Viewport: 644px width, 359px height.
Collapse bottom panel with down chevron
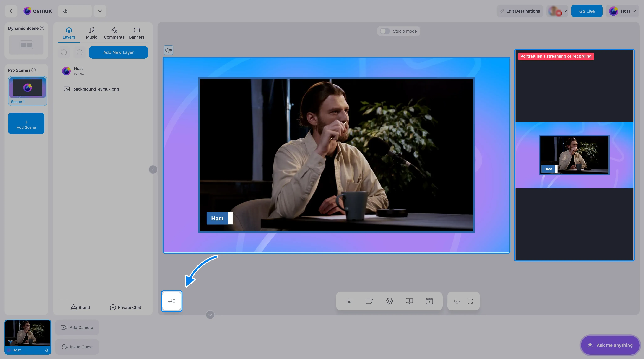(210, 315)
